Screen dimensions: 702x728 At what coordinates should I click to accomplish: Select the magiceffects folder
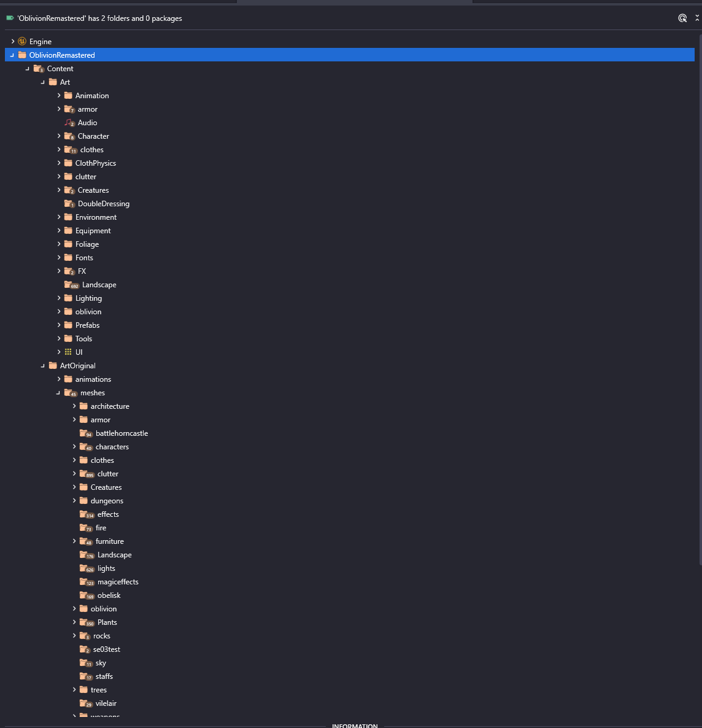click(118, 582)
